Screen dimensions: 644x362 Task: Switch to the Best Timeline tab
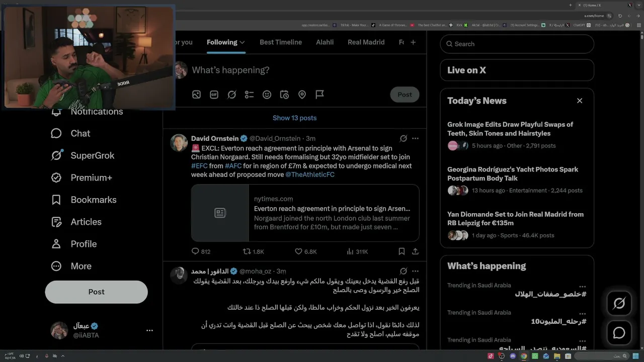[281, 42]
